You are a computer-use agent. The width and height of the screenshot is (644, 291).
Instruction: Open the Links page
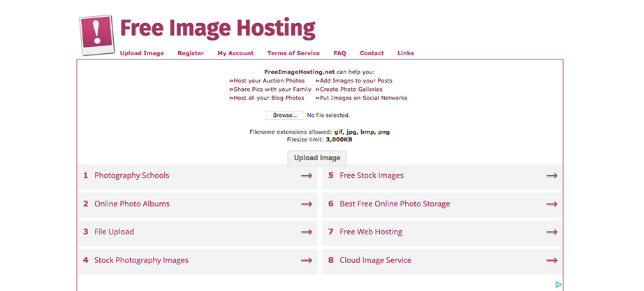pyautogui.click(x=406, y=53)
